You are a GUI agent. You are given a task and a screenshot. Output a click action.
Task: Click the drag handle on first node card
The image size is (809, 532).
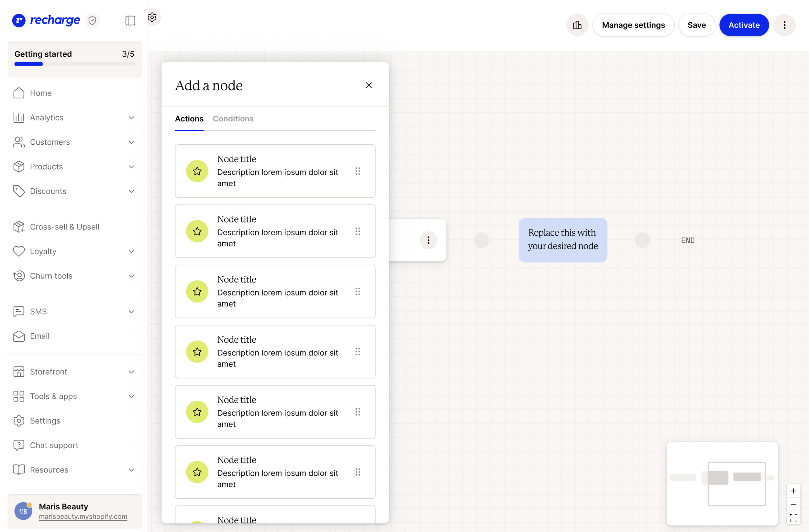(x=358, y=171)
